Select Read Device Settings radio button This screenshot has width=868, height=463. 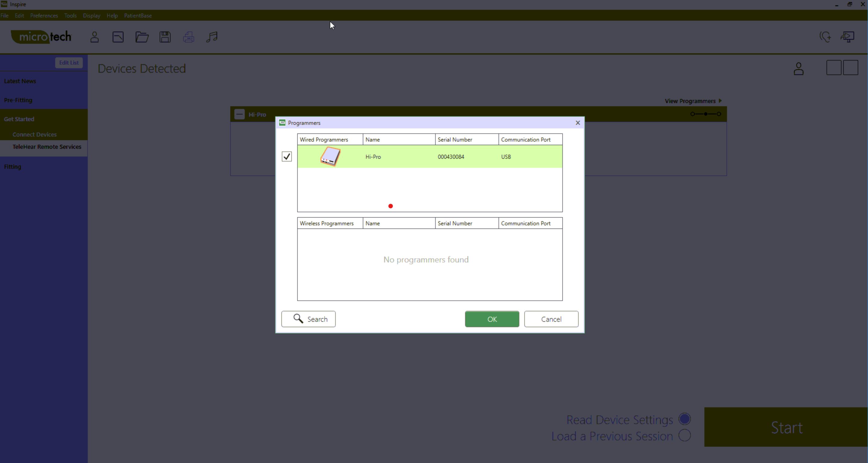point(685,419)
